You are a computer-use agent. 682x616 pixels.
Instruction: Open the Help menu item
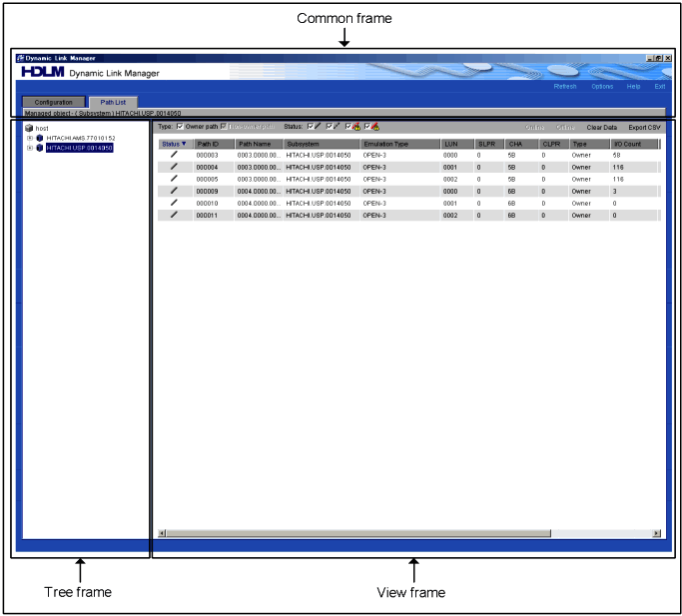tap(633, 86)
